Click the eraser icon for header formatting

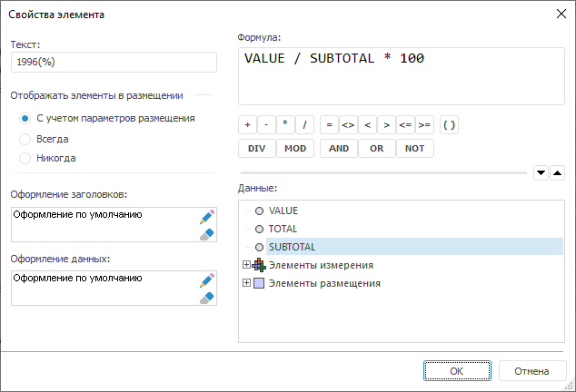(x=207, y=233)
